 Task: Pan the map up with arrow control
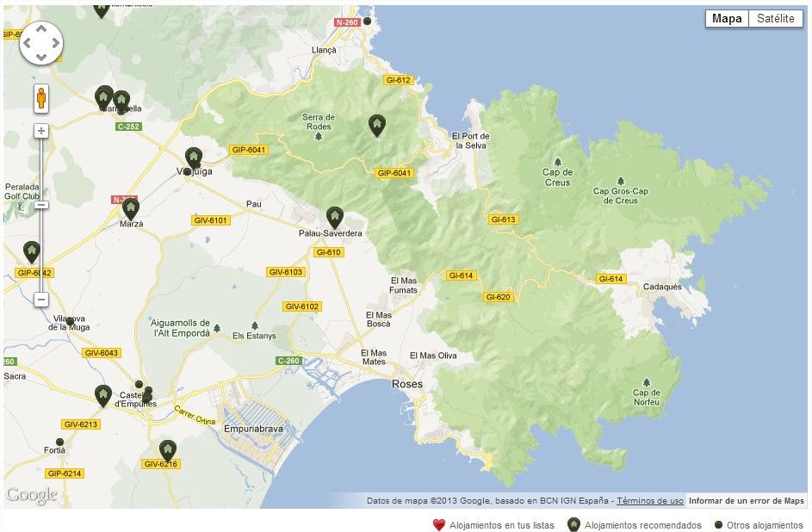pos(40,29)
